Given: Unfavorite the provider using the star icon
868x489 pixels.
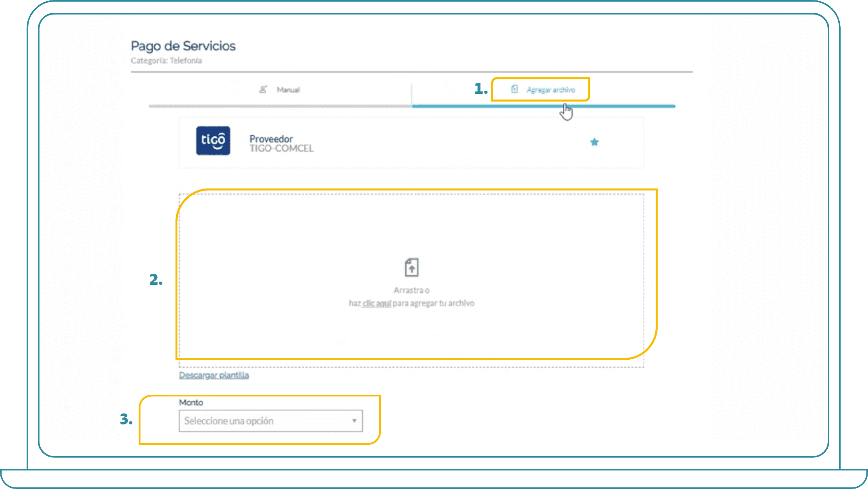Looking at the screenshot, I should coord(594,142).
